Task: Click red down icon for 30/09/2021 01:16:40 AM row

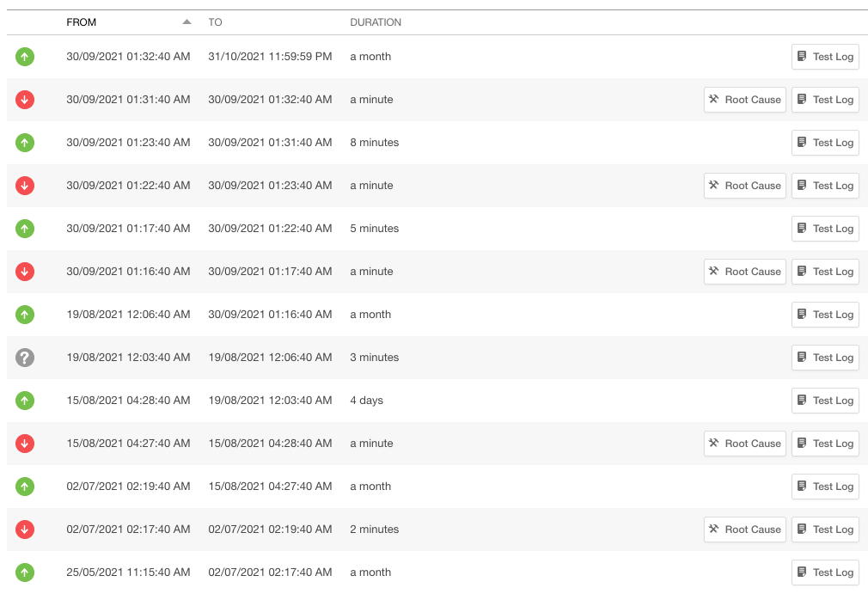Action: tap(25, 272)
